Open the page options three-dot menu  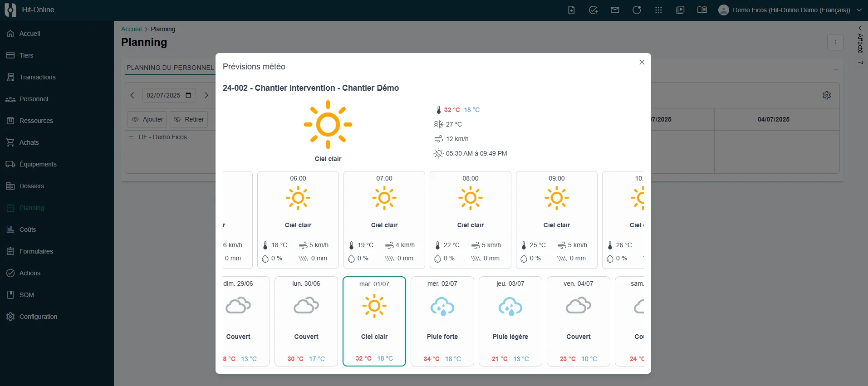(835, 42)
